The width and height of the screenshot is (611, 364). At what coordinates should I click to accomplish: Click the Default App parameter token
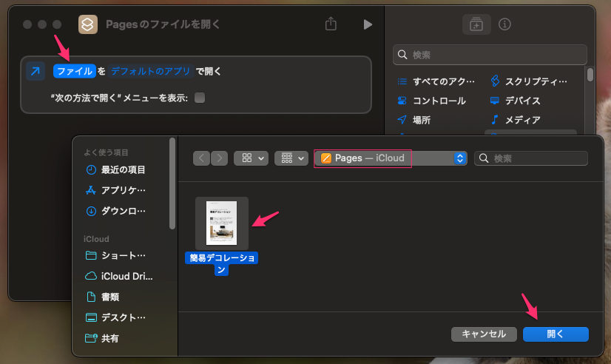tap(151, 72)
